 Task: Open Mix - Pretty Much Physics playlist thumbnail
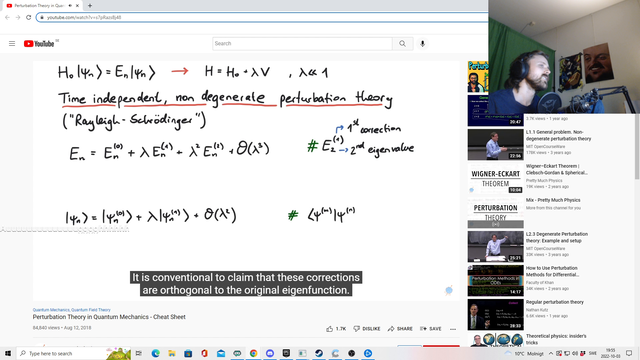point(496,213)
